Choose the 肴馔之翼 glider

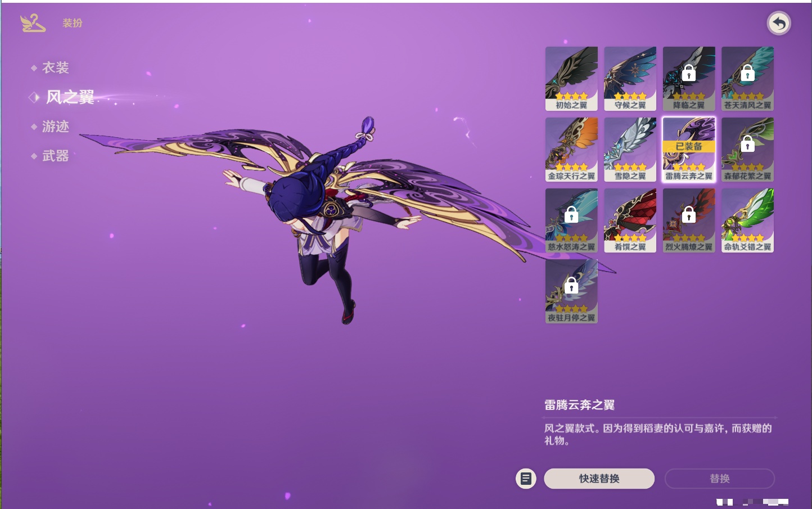630,220
